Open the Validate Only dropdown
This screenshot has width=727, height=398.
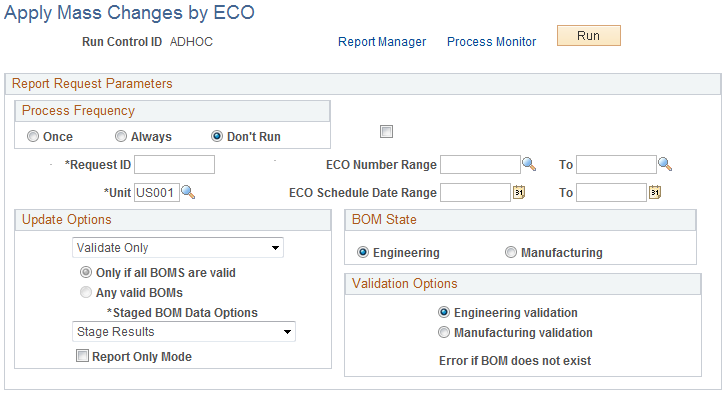pos(178,248)
